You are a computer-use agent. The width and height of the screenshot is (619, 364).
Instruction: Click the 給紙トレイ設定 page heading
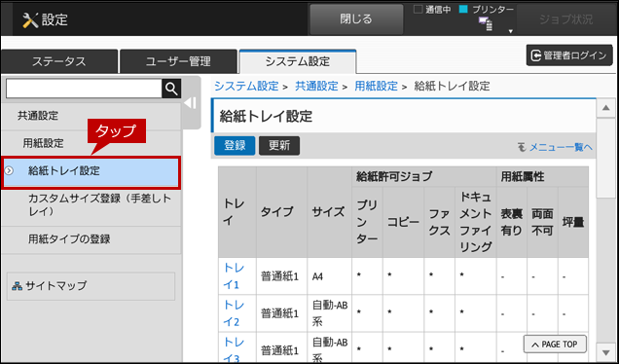click(266, 117)
